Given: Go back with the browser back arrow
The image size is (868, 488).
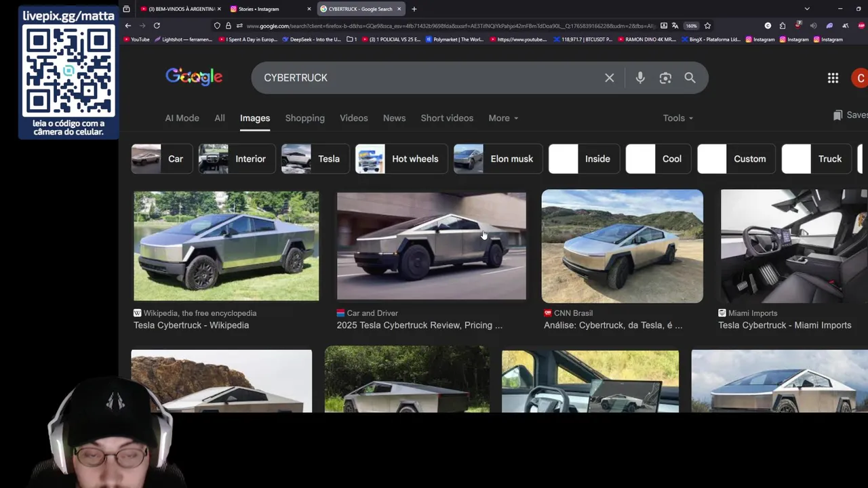Looking at the screenshot, I should point(127,26).
